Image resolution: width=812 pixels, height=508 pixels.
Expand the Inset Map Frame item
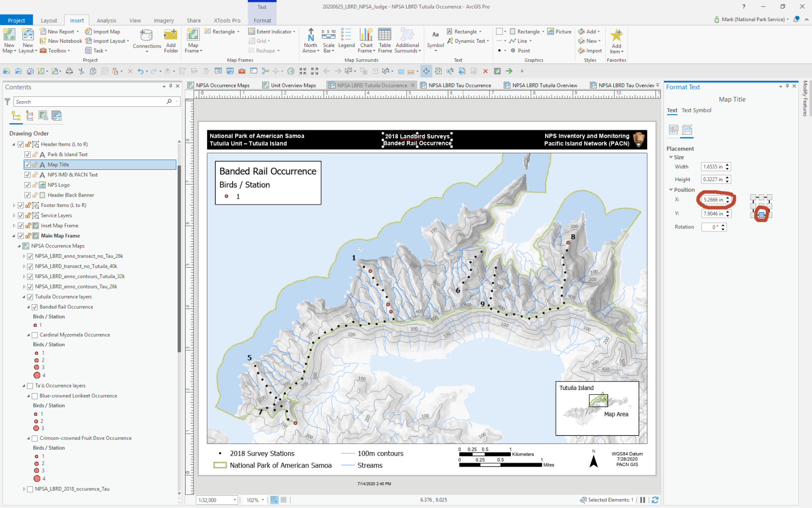tap(14, 226)
